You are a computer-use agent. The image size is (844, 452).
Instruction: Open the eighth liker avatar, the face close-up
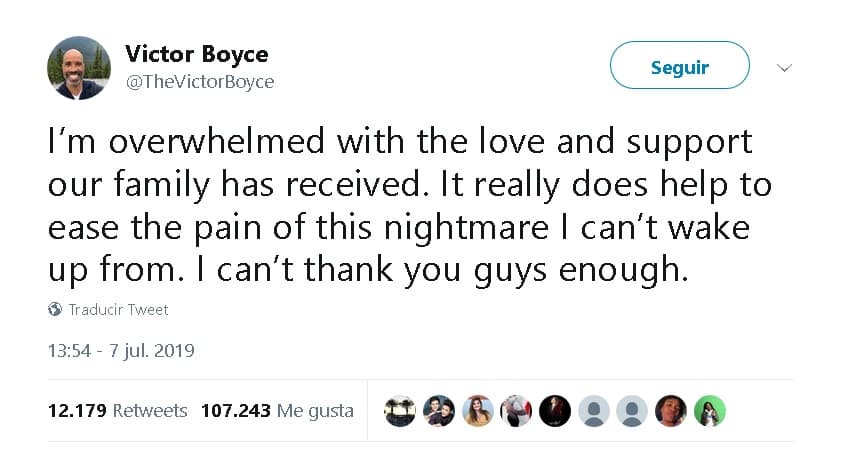671,410
